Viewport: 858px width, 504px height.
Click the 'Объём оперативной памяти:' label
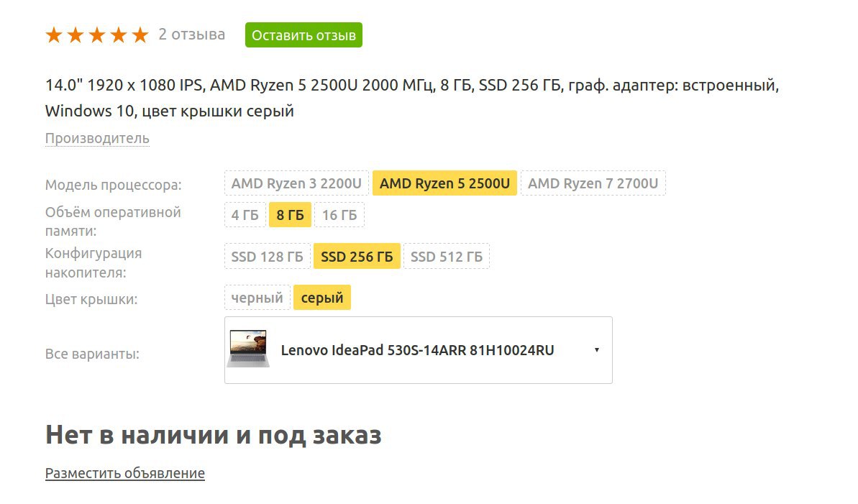click(113, 221)
